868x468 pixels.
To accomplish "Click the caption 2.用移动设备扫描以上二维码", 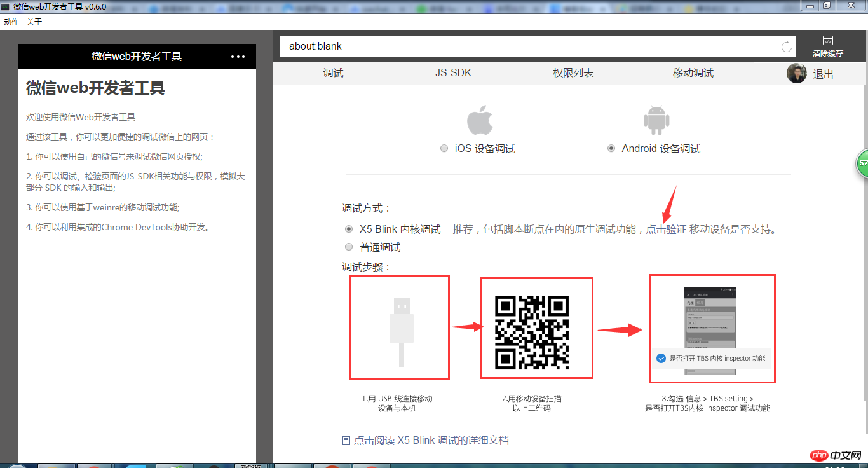I will [532, 403].
